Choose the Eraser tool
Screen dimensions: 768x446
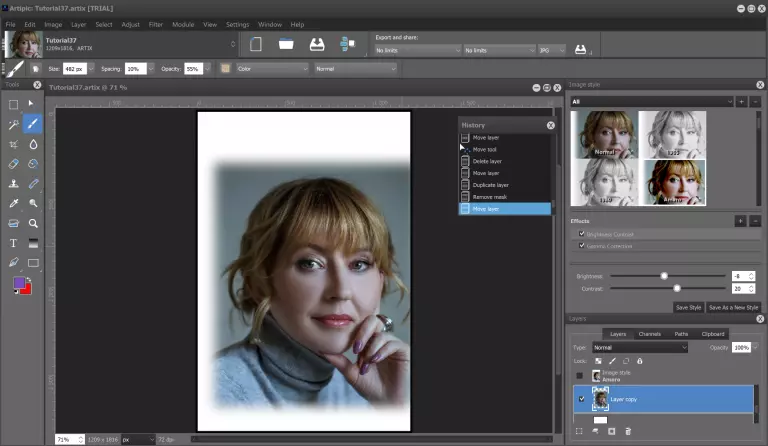[13, 164]
